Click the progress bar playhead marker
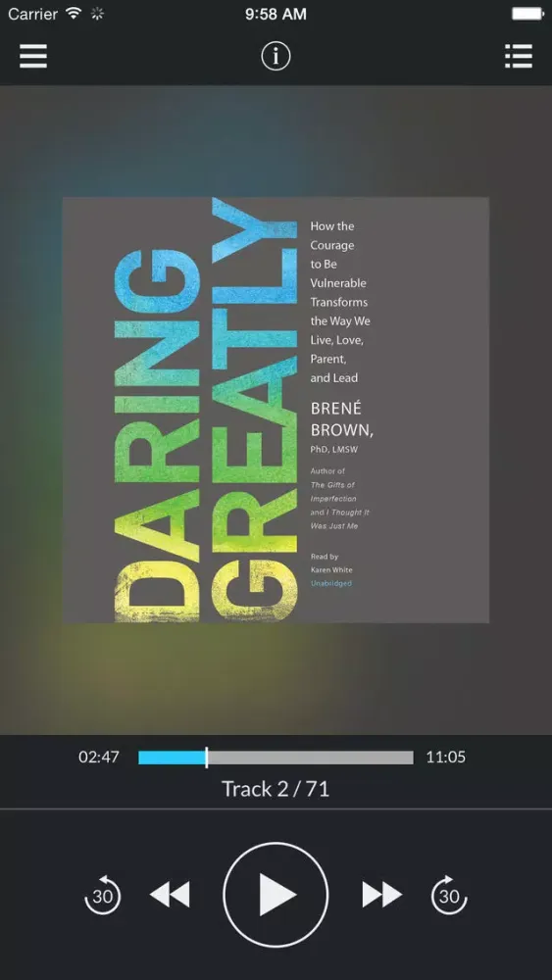The image size is (552, 980). coord(206,758)
